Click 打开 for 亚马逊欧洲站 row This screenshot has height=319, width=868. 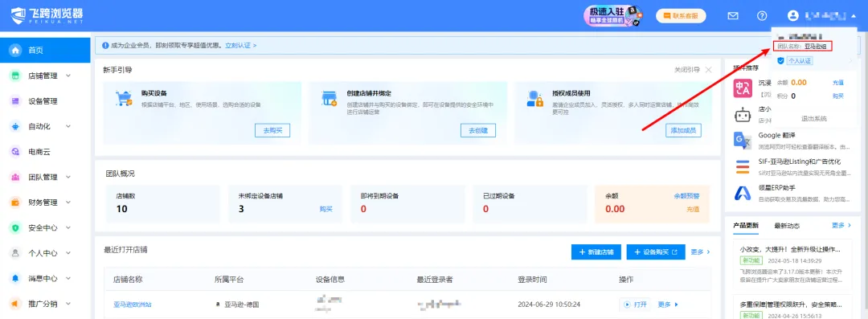[x=636, y=305]
